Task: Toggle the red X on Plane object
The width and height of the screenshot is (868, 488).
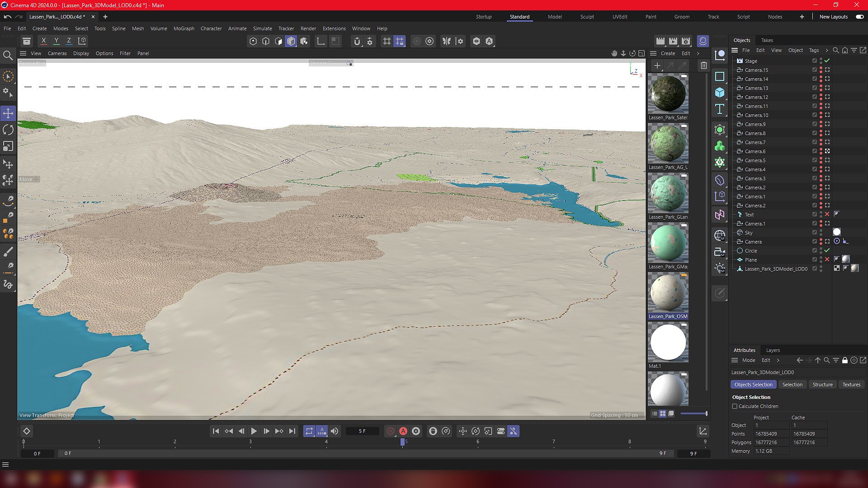Action: [x=827, y=260]
